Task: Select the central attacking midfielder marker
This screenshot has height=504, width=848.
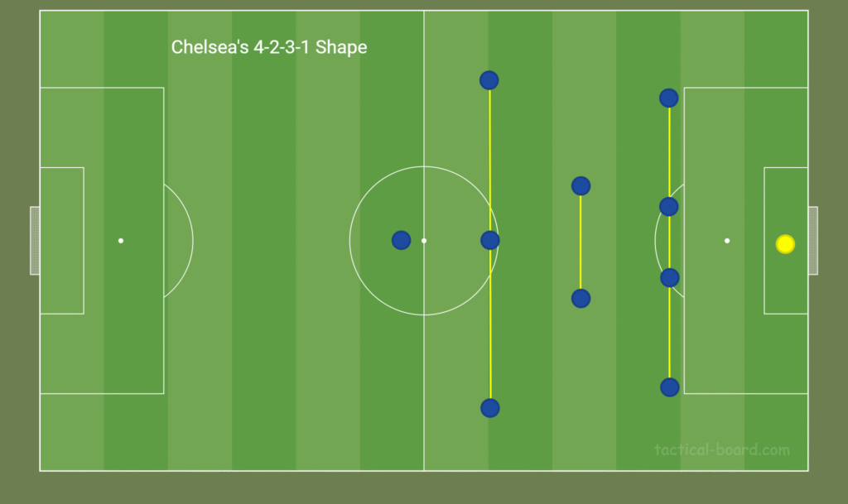Action: pos(490,240)
